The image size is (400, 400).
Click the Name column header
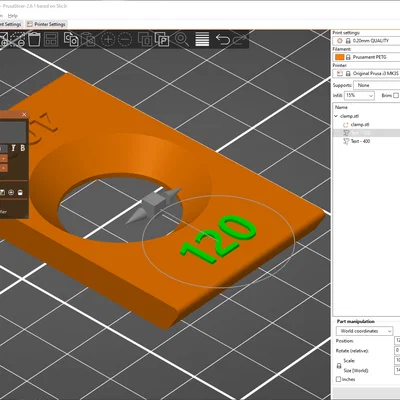tap(341, 107)
